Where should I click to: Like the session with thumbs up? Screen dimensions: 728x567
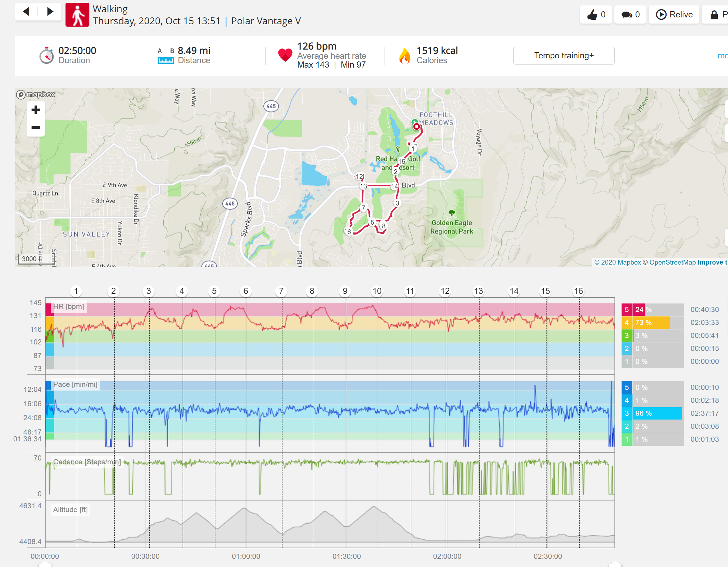(x=596, y=15)
